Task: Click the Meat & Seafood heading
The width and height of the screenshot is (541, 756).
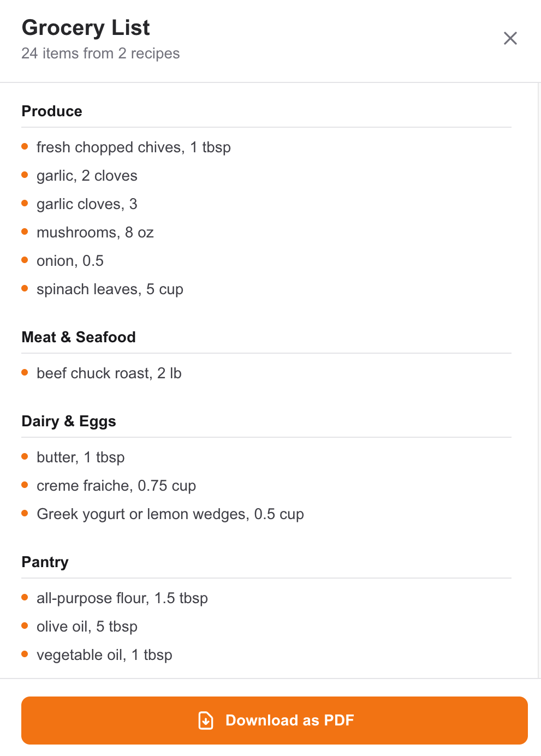Action: pos(79,337)
